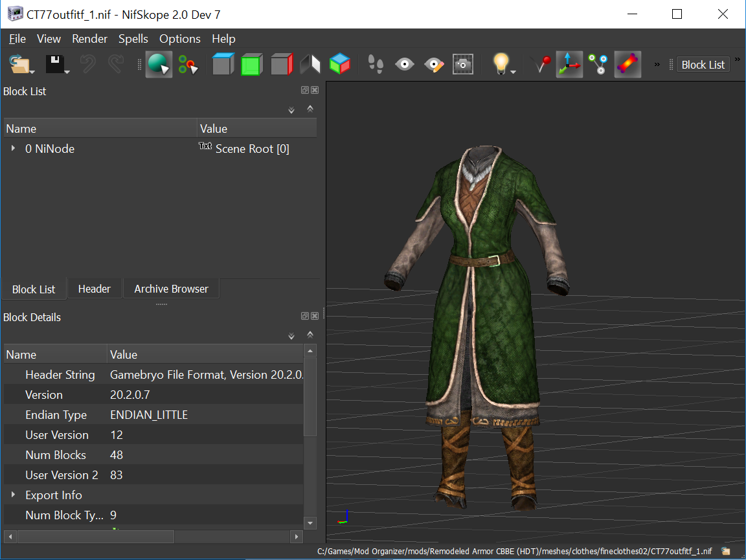This screenshot has width=746, height=560.
Task: Click the toolbar overflow chevron button
Action: (658, 64)
